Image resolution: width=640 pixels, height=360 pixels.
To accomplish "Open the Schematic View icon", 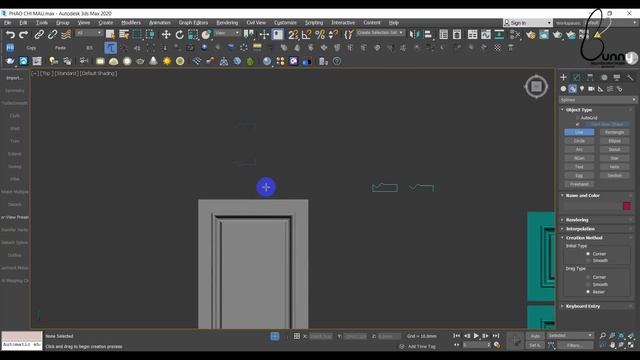I will pyautogui.click(x=499, y=35).
